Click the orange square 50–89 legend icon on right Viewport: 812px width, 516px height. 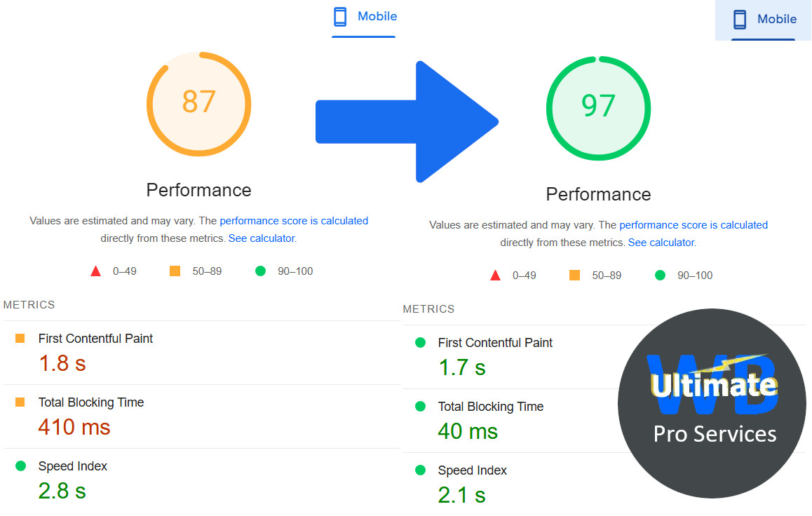pos(575,276)
